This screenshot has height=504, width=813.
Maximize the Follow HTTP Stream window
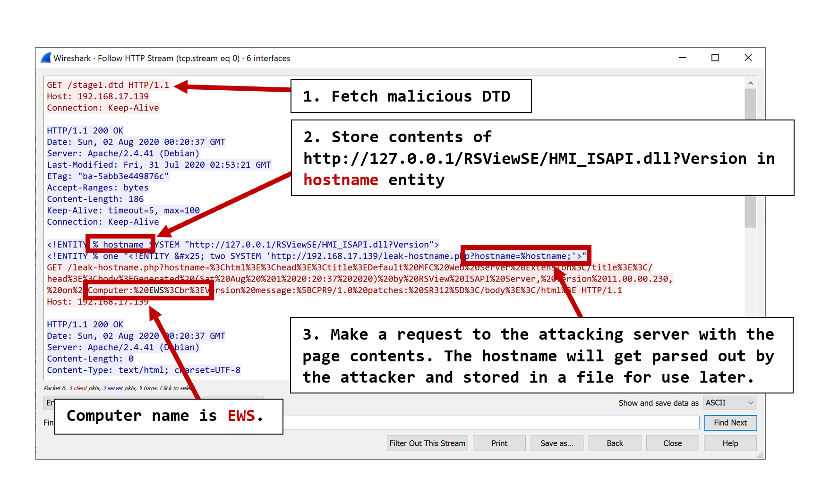click(x=715, y=58)
